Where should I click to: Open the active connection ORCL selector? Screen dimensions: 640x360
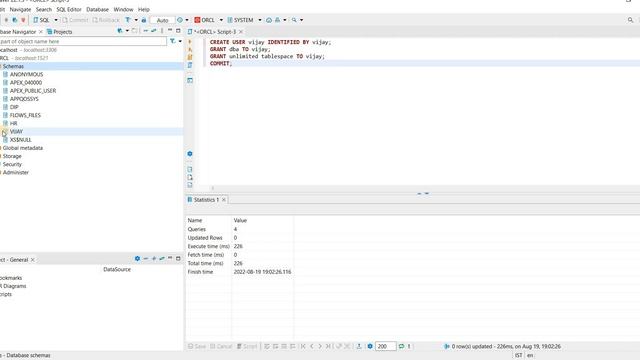(x=209, y=20)
